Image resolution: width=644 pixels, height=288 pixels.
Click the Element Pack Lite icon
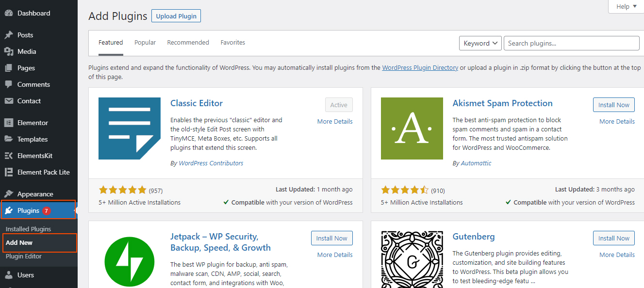tap(9, 172)
